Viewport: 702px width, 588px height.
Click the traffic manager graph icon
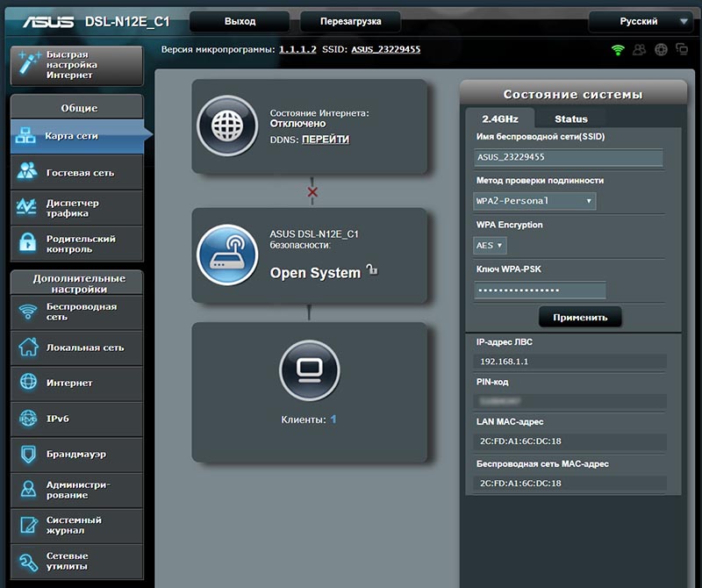pos(26,206)
